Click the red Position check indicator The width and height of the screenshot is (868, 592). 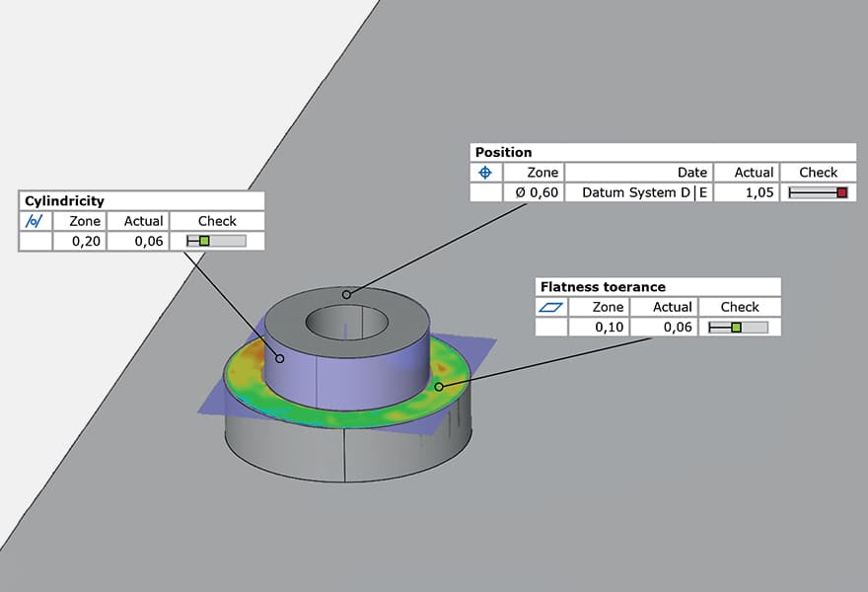click(x=818, y=192)
